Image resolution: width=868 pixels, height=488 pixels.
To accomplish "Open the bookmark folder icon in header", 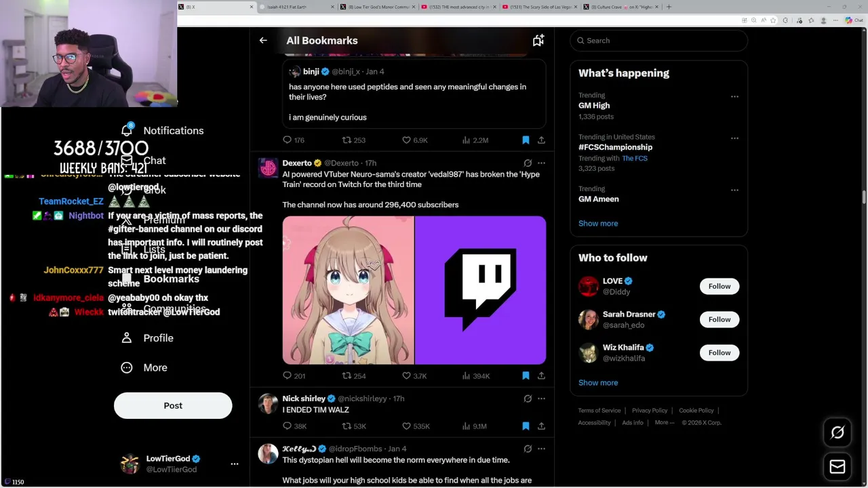I will point(538,41).
